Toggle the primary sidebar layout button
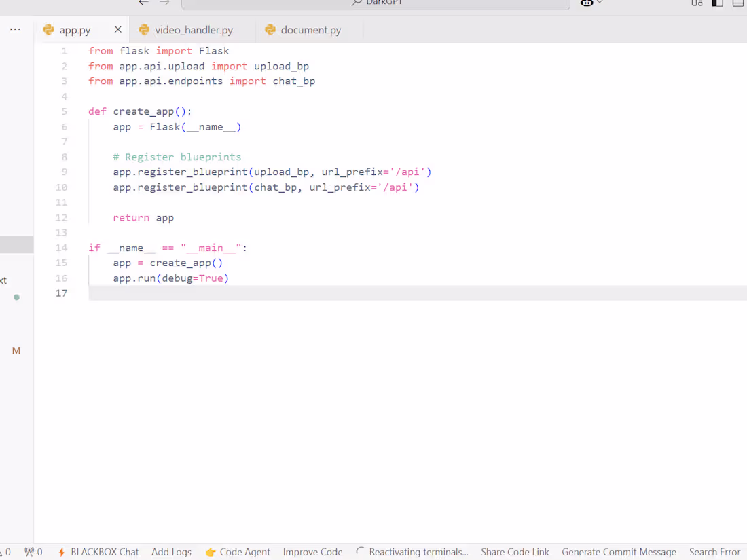This screenshot has width=747, height=560. 717,3
